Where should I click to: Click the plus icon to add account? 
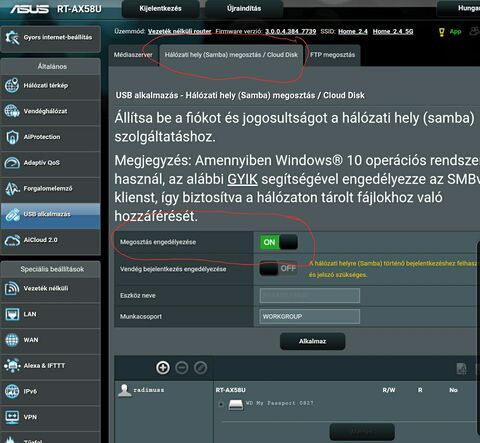[163, 368]
